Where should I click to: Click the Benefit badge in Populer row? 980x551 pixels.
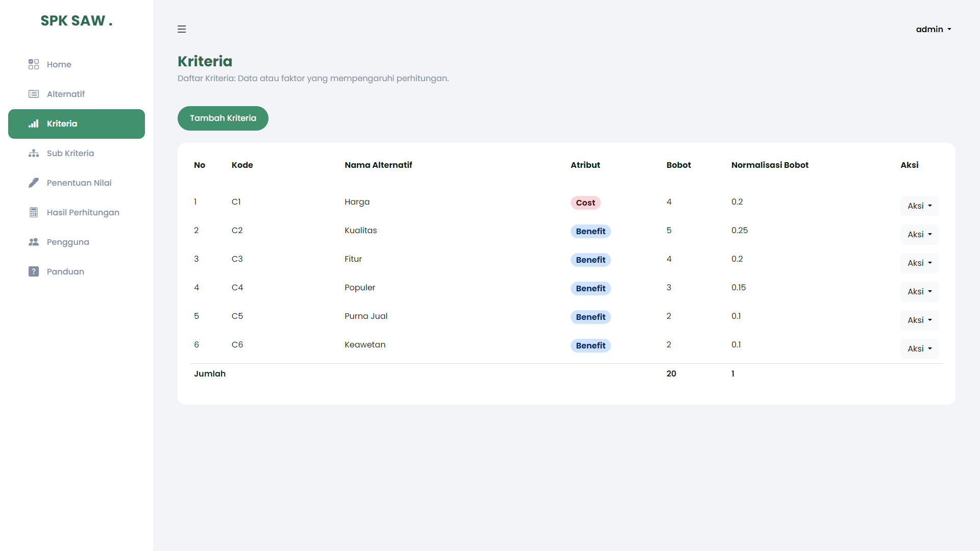[591, 289]
